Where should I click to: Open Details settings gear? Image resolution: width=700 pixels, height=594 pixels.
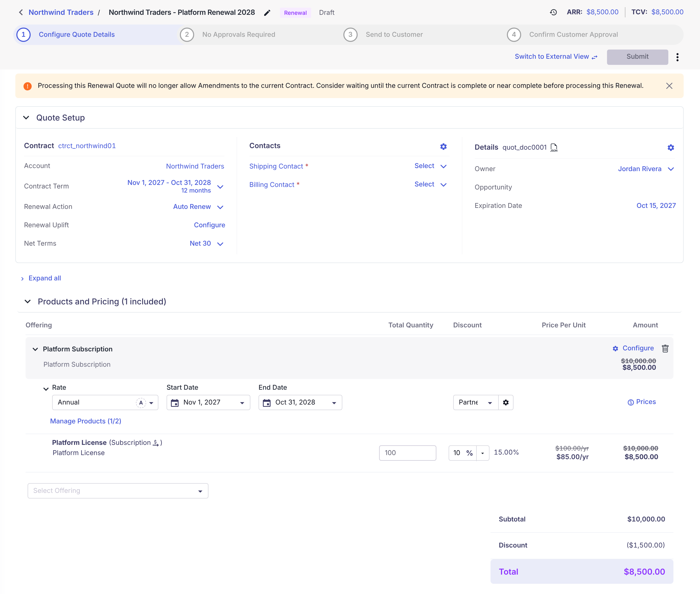point(671,148)
